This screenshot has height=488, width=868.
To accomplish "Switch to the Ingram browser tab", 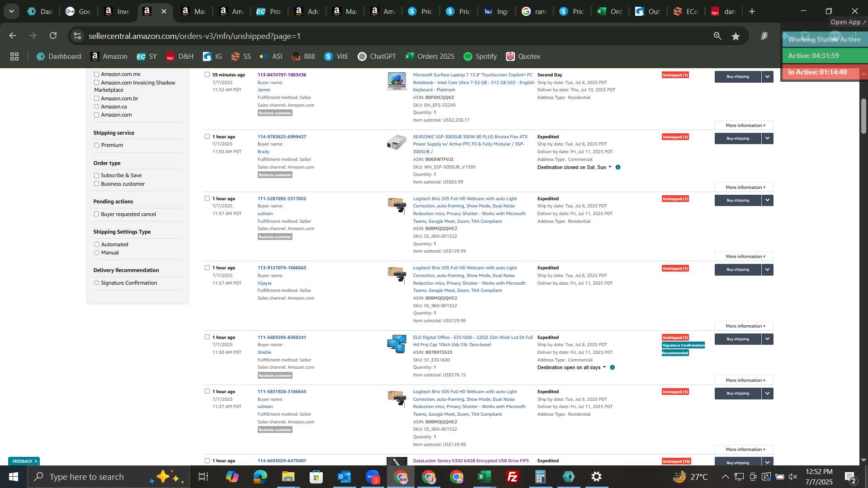I will pos(496,12).
